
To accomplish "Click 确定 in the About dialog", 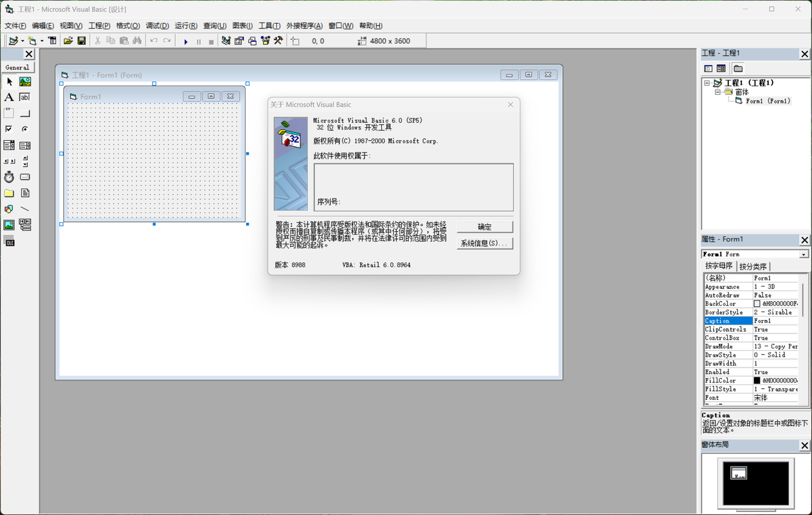I will point(485,227).
